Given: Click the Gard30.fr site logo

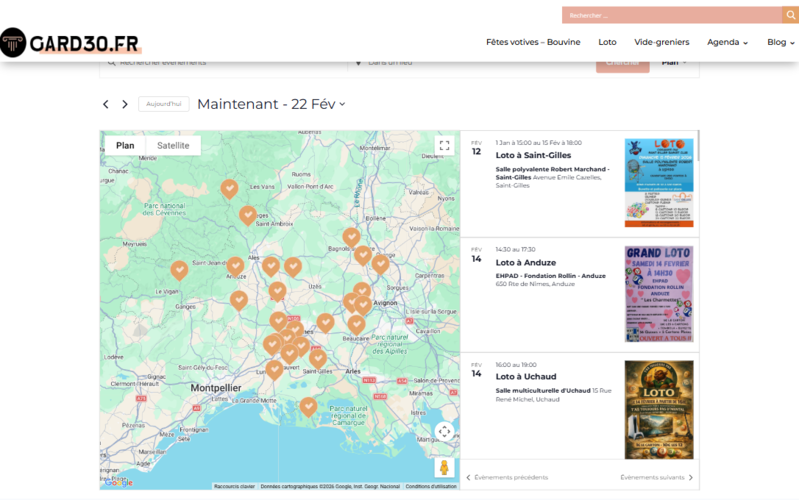Looking at the screenshot, I should pyautogui.click(x=70, y=43).
